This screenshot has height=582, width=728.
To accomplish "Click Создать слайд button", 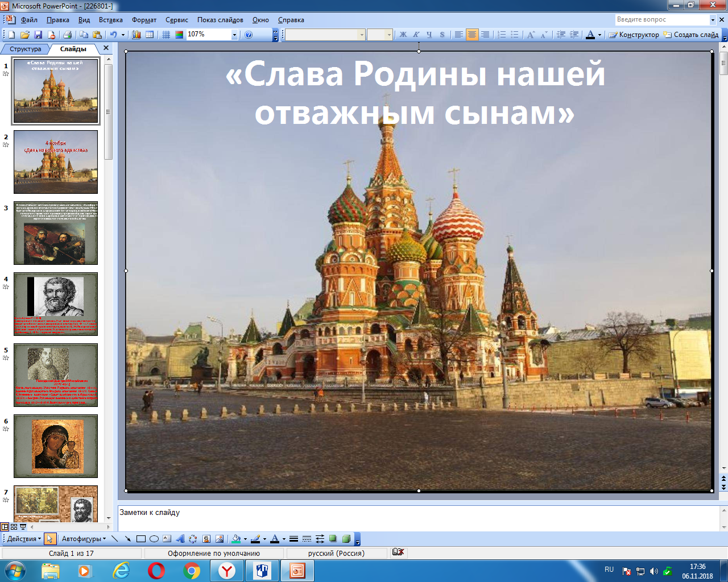I will [691, 35].
